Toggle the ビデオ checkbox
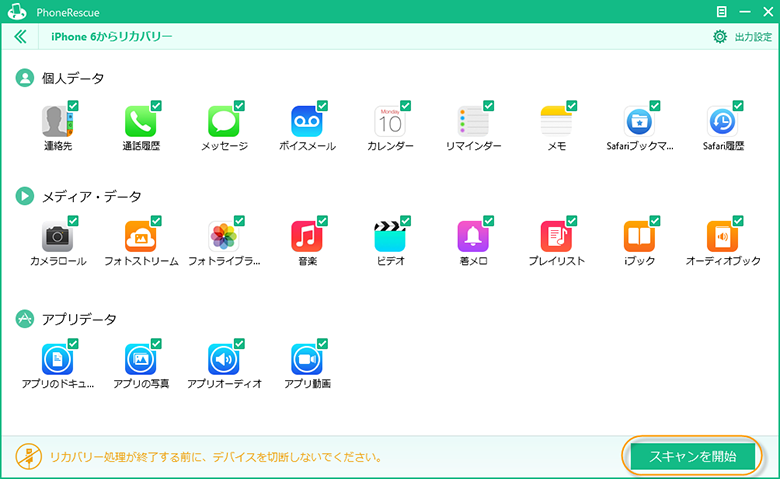Image resolution: width=780 pixels, height=479 pixels. point(406,221)
